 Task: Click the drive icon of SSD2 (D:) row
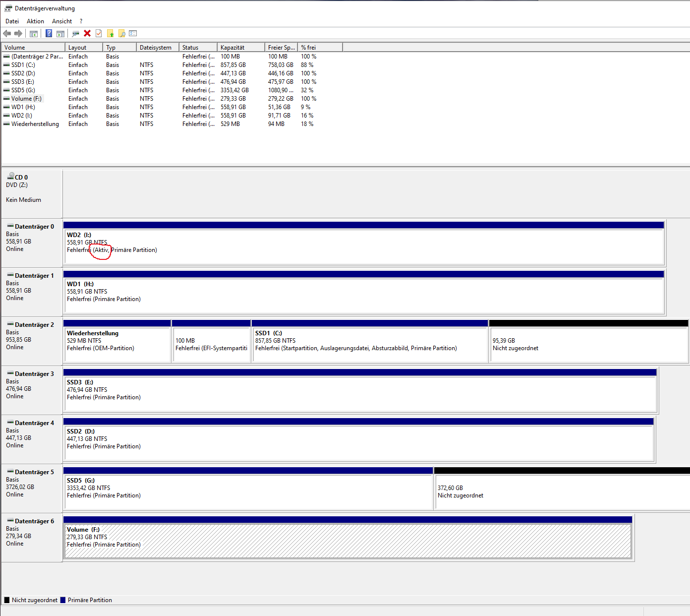6,73
